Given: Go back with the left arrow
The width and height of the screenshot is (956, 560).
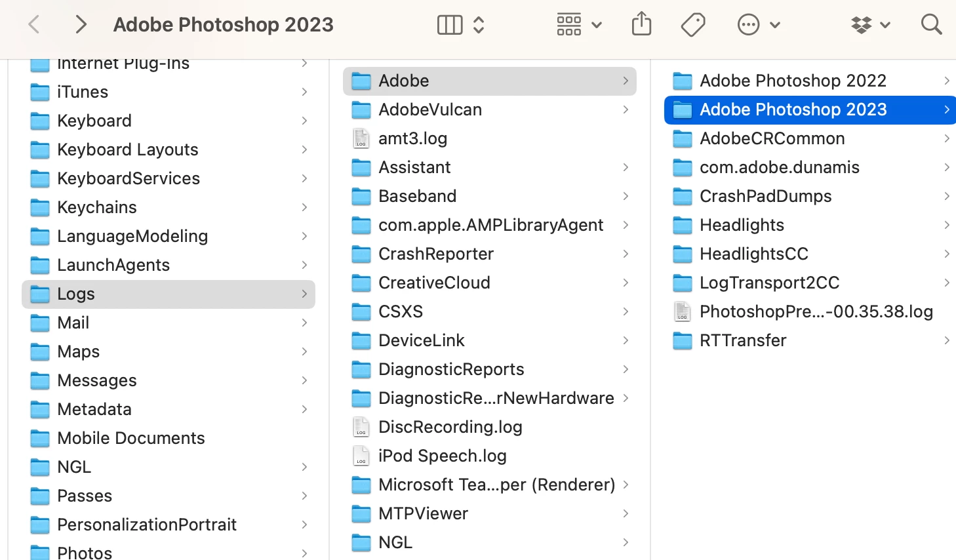Looking at the screenshot, I should 34,25.
